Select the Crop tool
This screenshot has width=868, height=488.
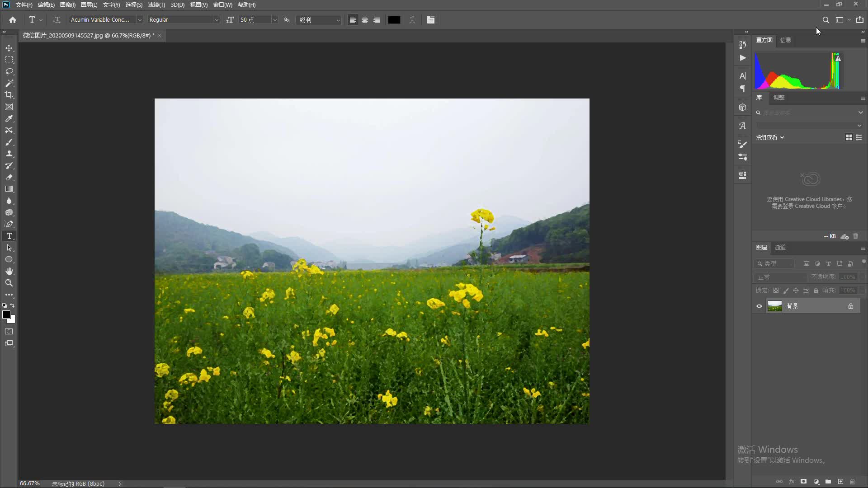(9, 95)
